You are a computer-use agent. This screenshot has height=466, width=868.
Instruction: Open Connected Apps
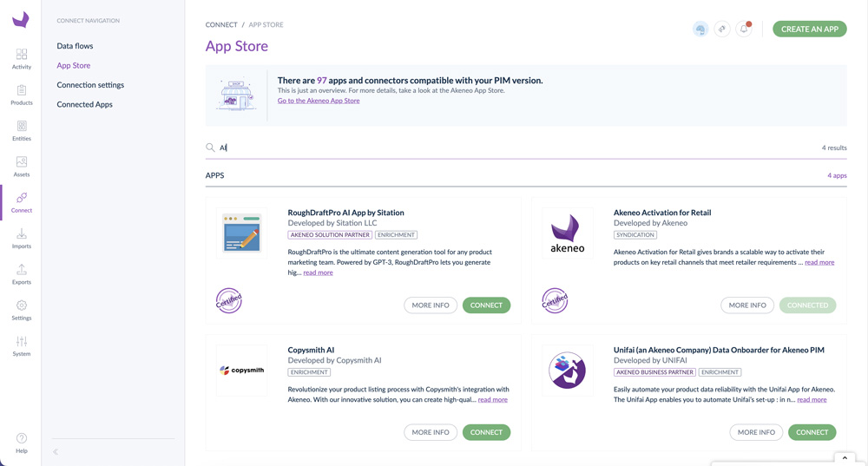pyautogui.click(x=84, y=104)
